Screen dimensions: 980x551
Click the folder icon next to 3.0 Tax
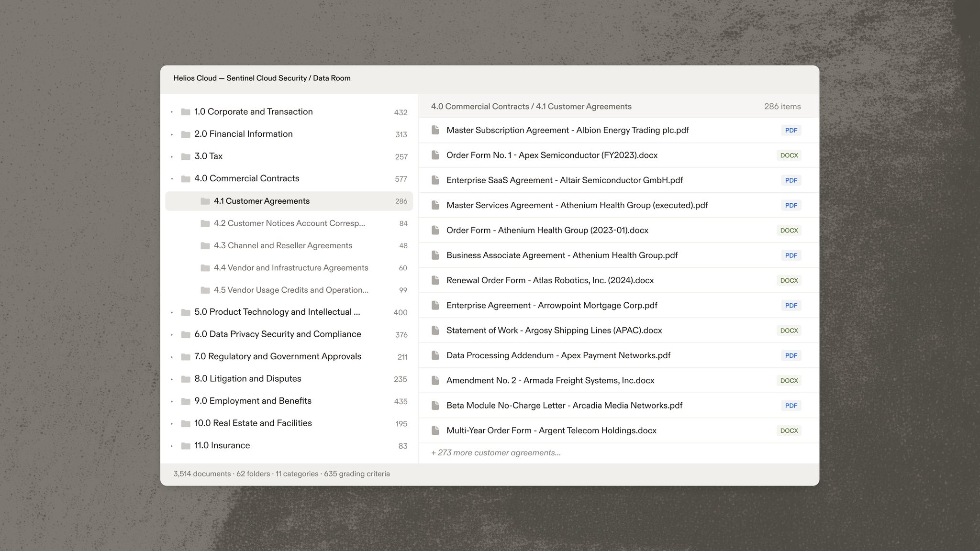point(186,156)
